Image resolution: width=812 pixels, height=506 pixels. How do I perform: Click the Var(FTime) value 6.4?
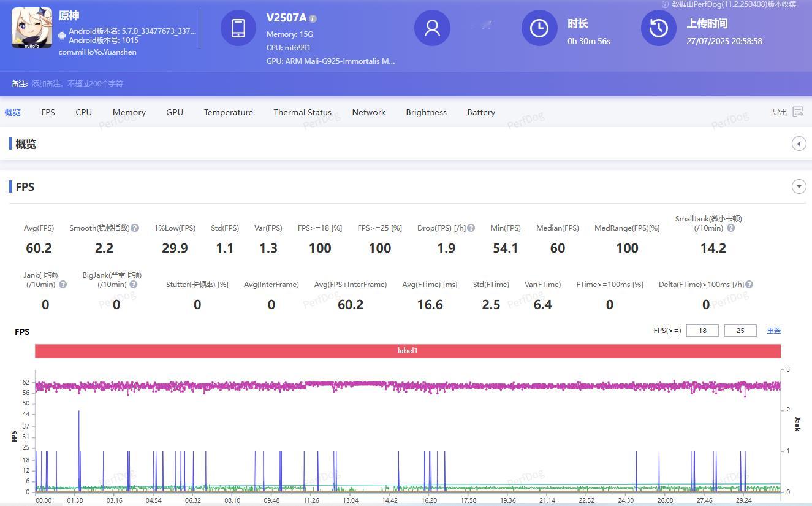(x=543, y=304)
